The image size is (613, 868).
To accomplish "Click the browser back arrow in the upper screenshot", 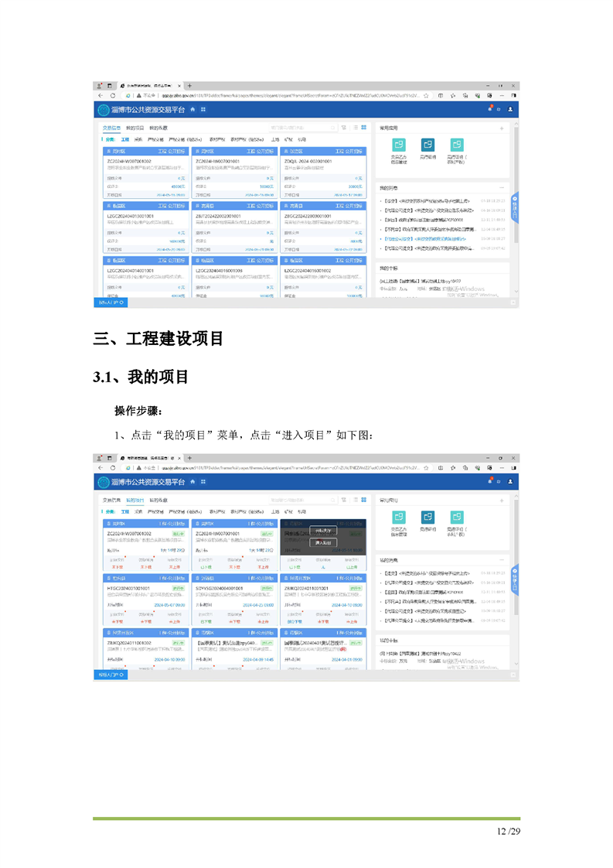I will pyautogui.click(x=101, y=96).
